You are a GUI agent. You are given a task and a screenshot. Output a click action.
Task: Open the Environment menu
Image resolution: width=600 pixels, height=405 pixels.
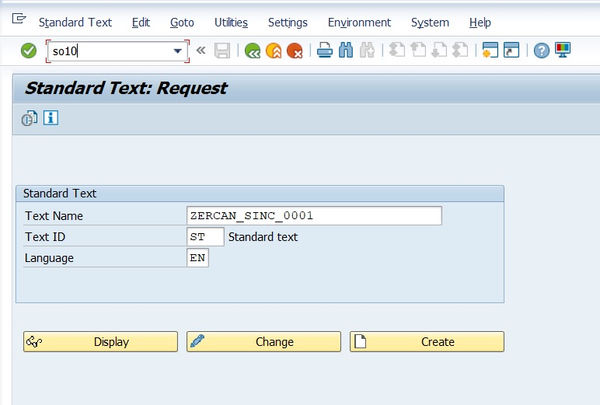359,23
